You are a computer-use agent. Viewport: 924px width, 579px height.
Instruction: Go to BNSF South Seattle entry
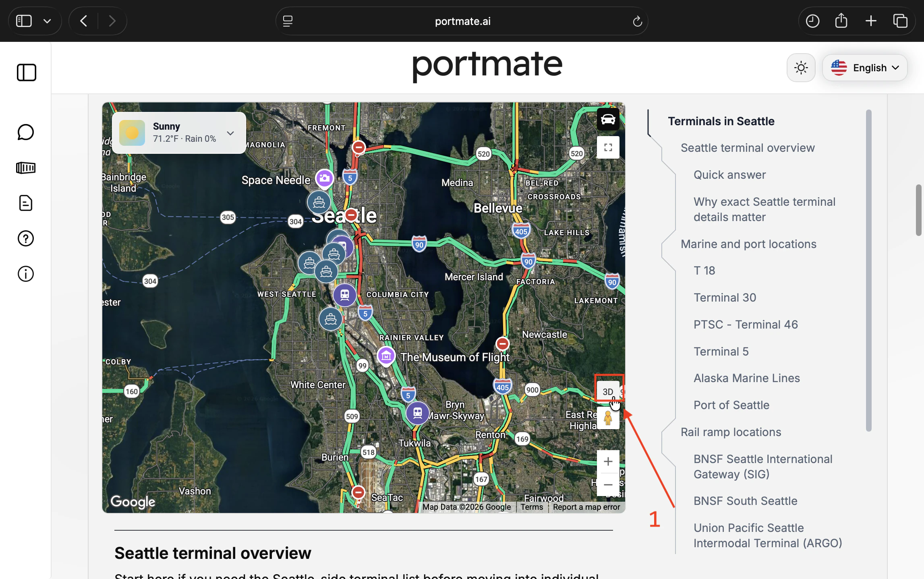pyautogui.click(x=745, y=501)
